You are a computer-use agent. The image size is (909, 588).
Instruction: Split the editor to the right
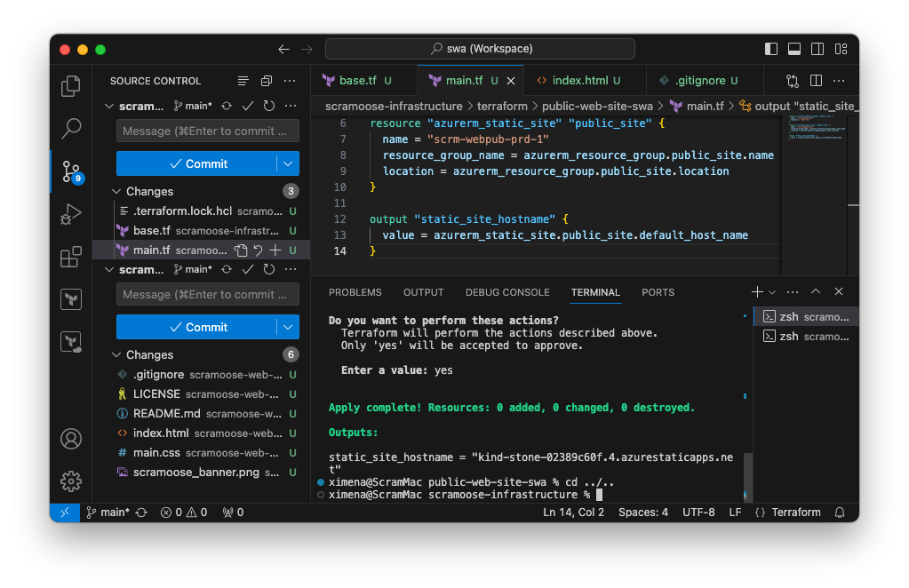tap(816, 81)
